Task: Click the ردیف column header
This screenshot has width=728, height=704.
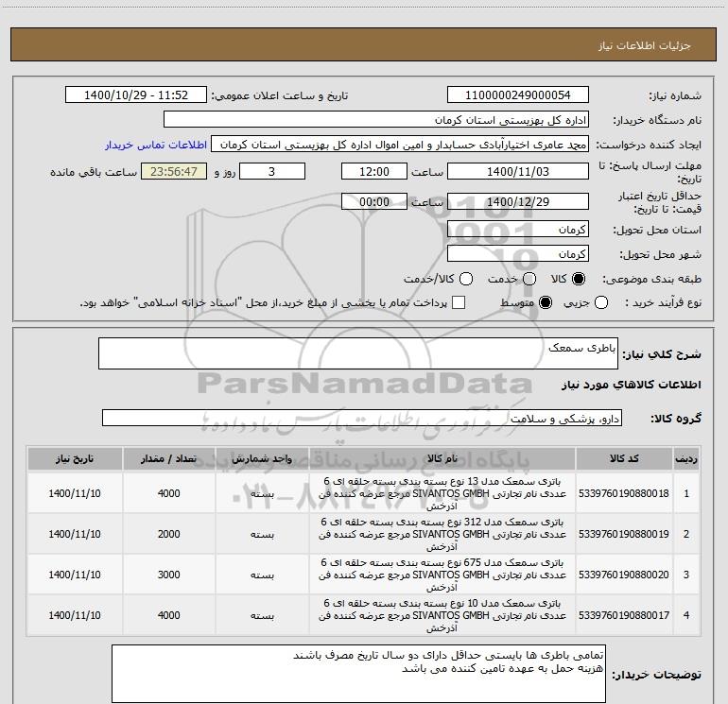Action: 686,459
